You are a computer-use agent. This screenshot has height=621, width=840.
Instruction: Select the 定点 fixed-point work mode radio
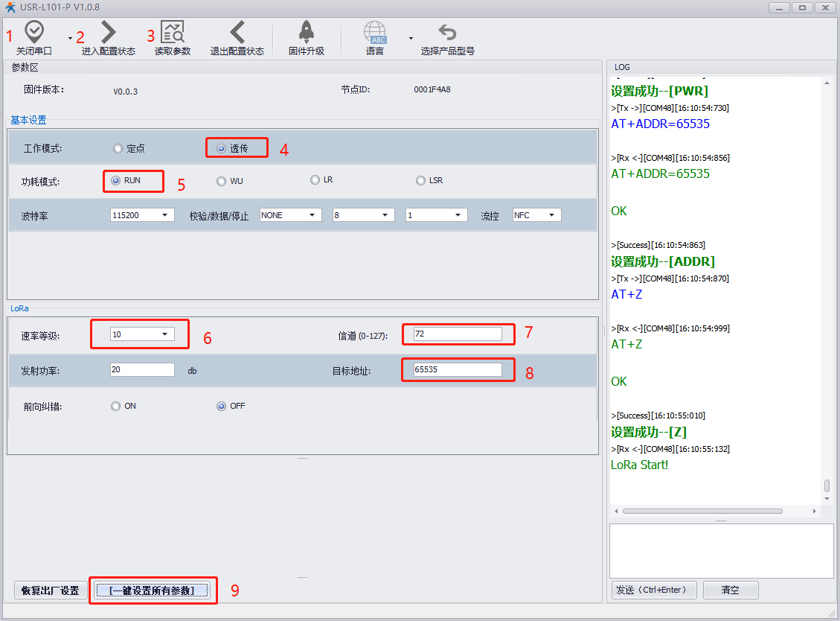(118, 149)
